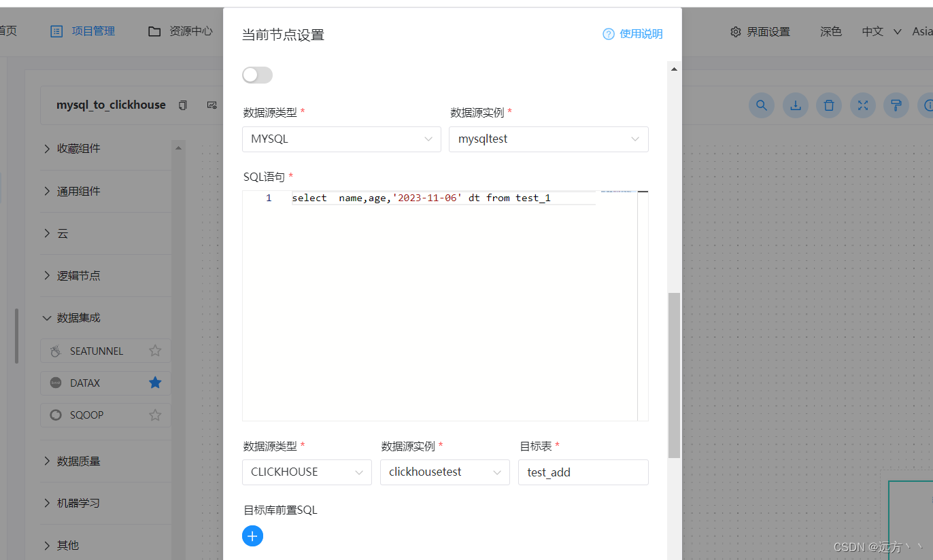The height and width of the screenshot is (560, 933).
Task: Click the blue plus under 目标库前置SQL
Action: pos(252,536)
